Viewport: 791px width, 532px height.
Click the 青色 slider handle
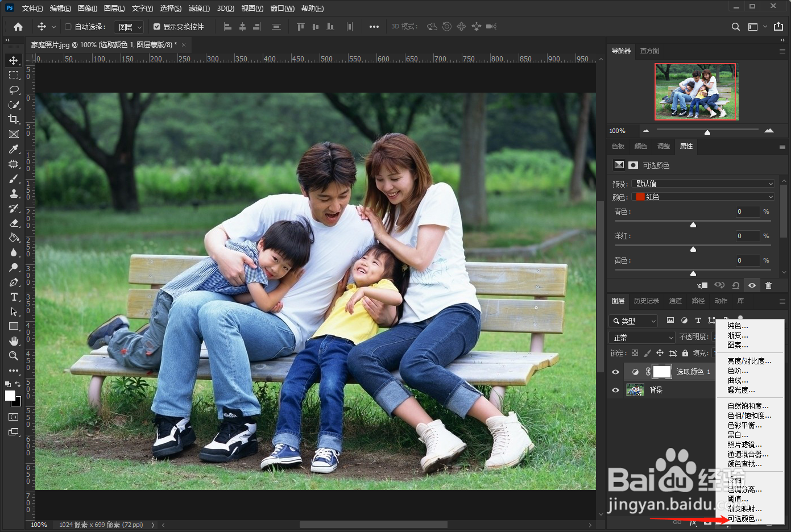693,225
